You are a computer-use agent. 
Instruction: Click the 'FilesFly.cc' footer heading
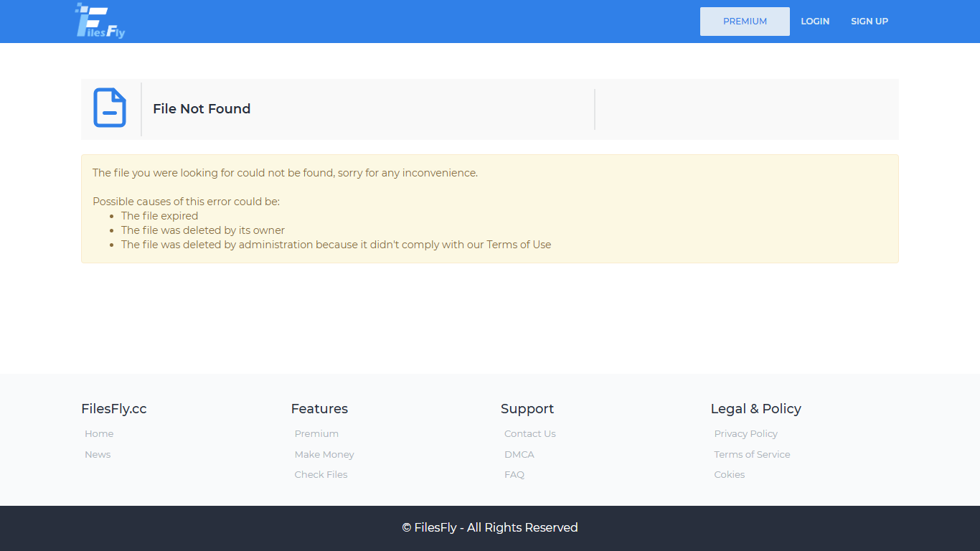pyautogui.click(x=114, y=409)
